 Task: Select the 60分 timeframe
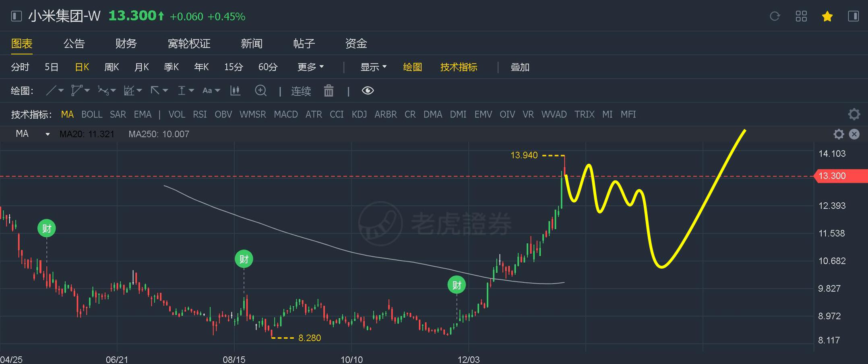click(268, 67)
